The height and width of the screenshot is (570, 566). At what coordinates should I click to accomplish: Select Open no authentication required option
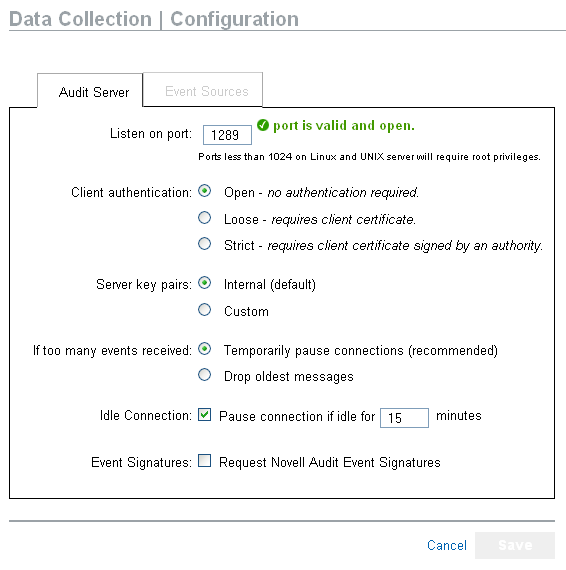click(204, 191)
